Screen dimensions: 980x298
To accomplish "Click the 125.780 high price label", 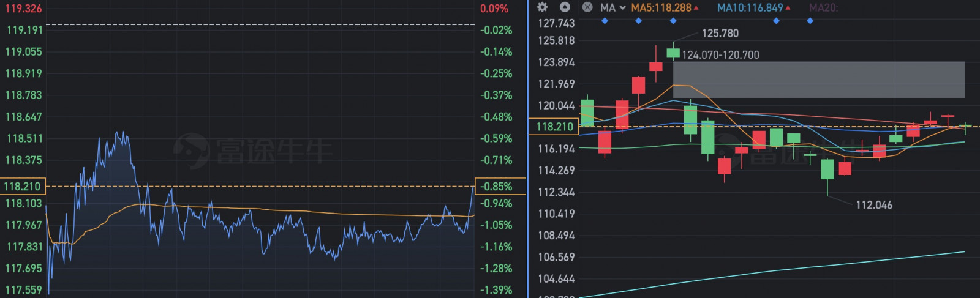I will point(720,34).
